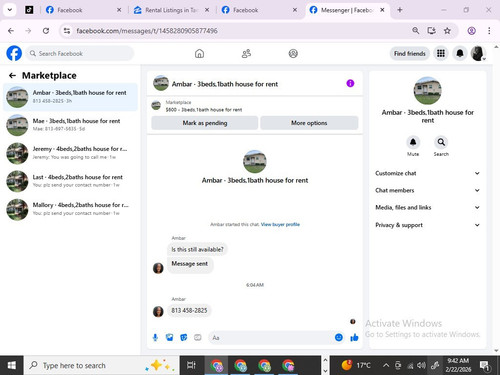500x375 pixels.
Task: Click the Search Facebook field
Action: [x=79, y=53]
